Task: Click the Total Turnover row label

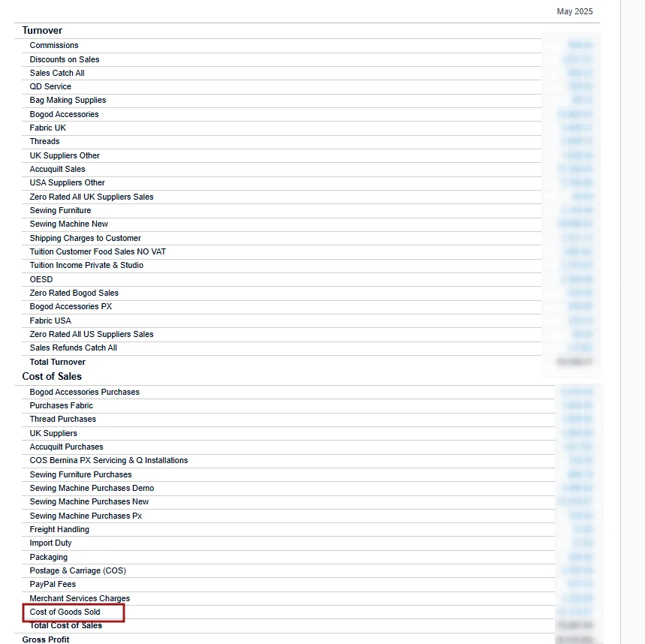Action: coord(58,363)
